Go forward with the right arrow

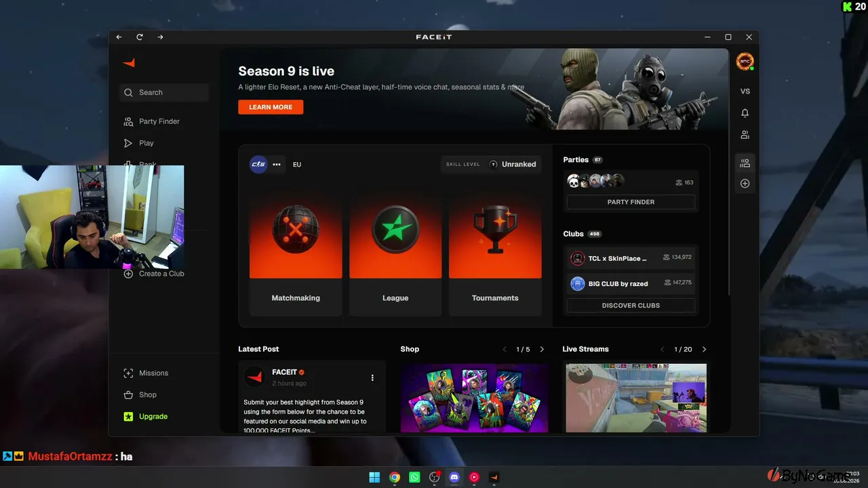click(x=160, y=37)
